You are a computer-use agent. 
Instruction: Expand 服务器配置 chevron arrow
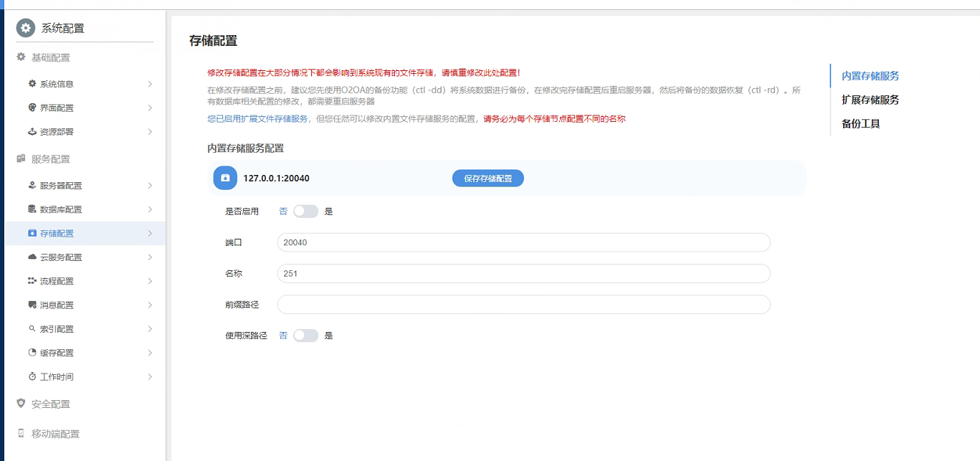pos(150,185)
